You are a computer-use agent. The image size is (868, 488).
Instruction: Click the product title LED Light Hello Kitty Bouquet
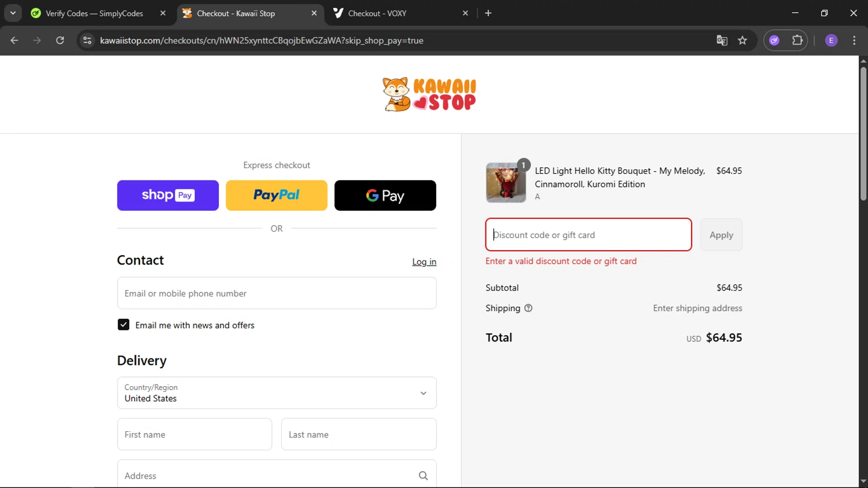(620, 177)
